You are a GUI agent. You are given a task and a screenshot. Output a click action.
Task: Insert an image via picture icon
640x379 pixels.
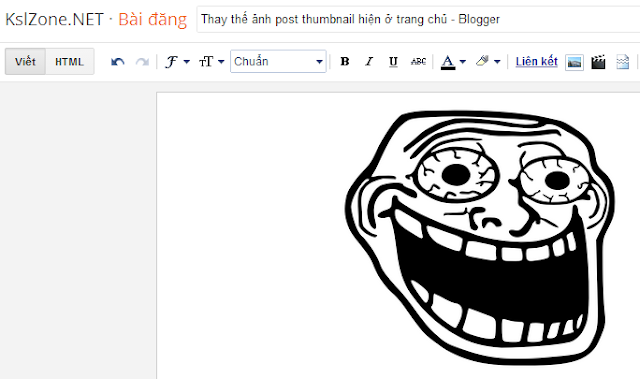574,62
